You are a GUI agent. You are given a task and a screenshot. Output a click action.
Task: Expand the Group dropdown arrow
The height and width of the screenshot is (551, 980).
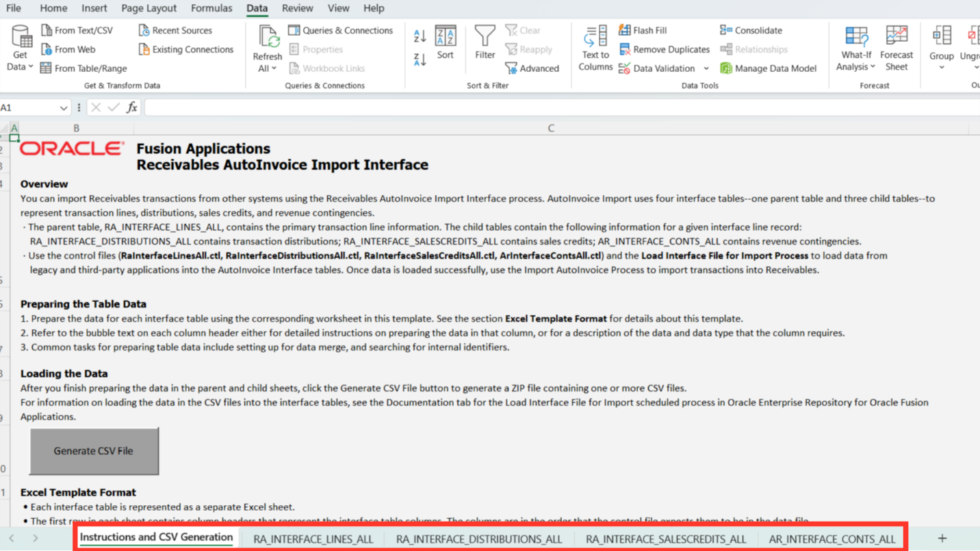pyautogui.click(x=942, y=68)
